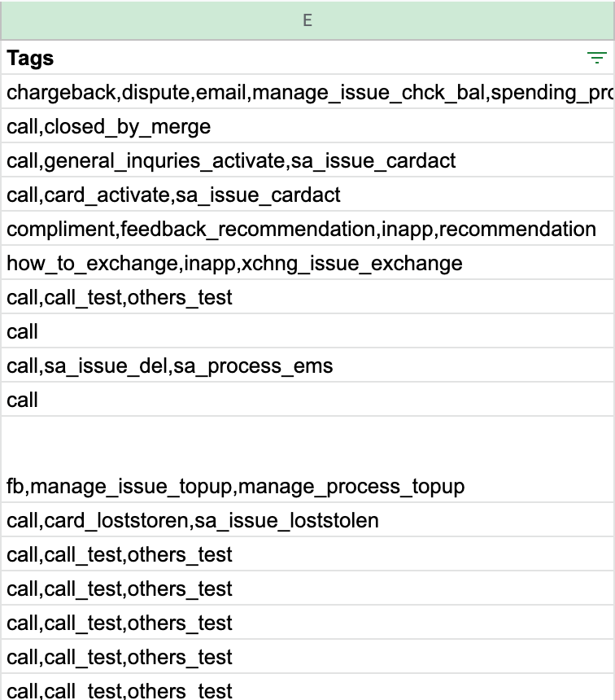This screenshot has height=700, width=615.
Task: Click the green filter funnel in the Tags header
Action: tap(596, 58)
